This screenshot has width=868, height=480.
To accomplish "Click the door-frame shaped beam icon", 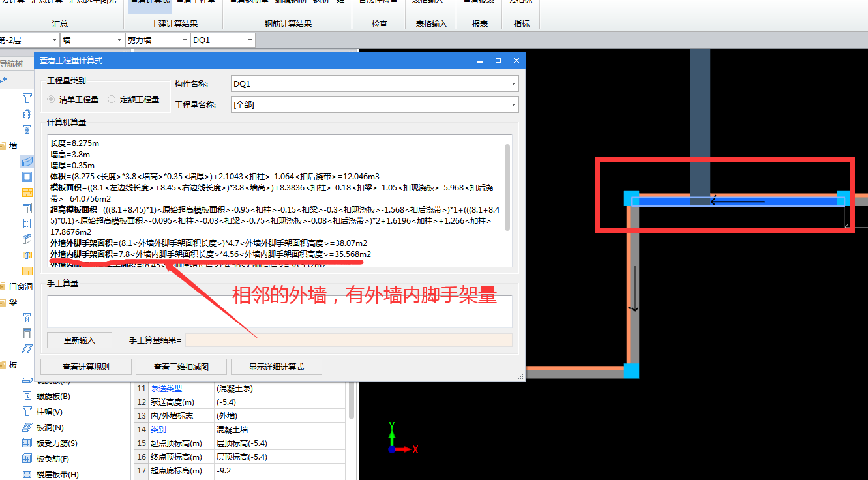I will 27,333.
